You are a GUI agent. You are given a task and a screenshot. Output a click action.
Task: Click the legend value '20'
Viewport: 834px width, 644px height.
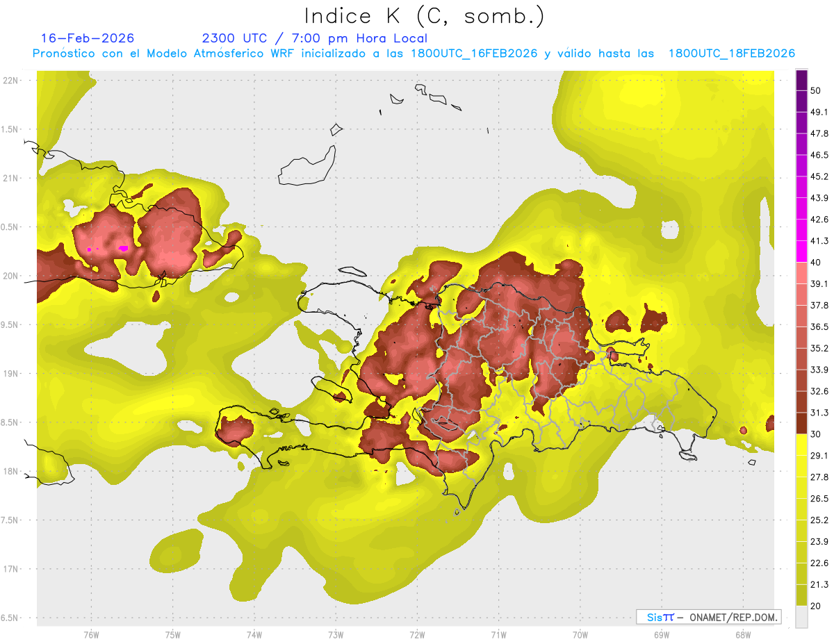click(816, 606)
